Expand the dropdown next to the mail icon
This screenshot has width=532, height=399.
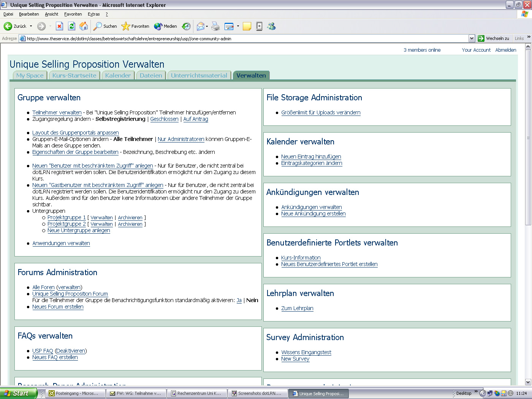point(207,26)
